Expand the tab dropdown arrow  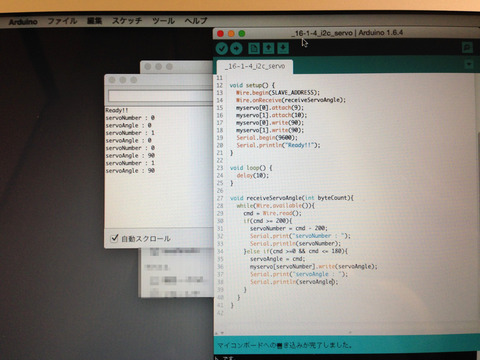point(469,64)
